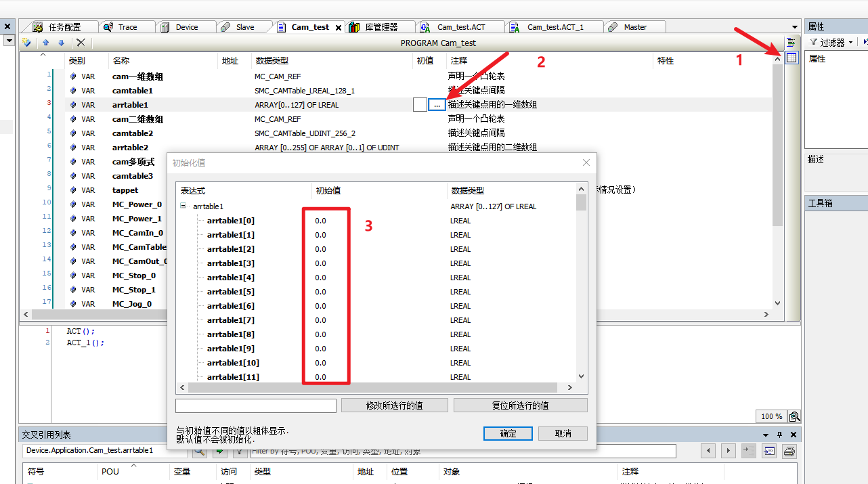The image size is (868, 484).
Task: Switch to tabular declaration view icon
Action: tap(791, 58)
